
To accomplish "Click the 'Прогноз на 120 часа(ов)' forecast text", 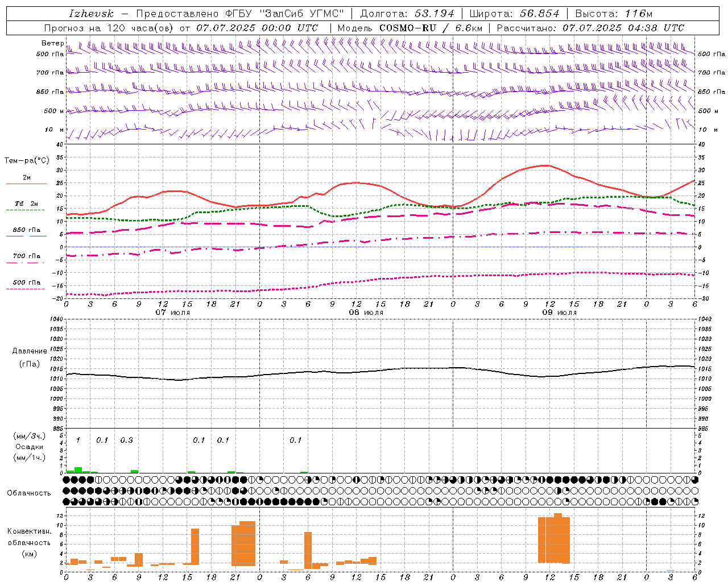I will coord(109,28).
